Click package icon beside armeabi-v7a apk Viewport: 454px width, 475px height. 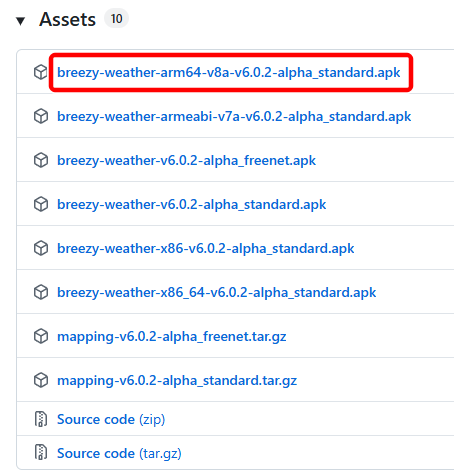pyautogui.click(x=41, y=116)
